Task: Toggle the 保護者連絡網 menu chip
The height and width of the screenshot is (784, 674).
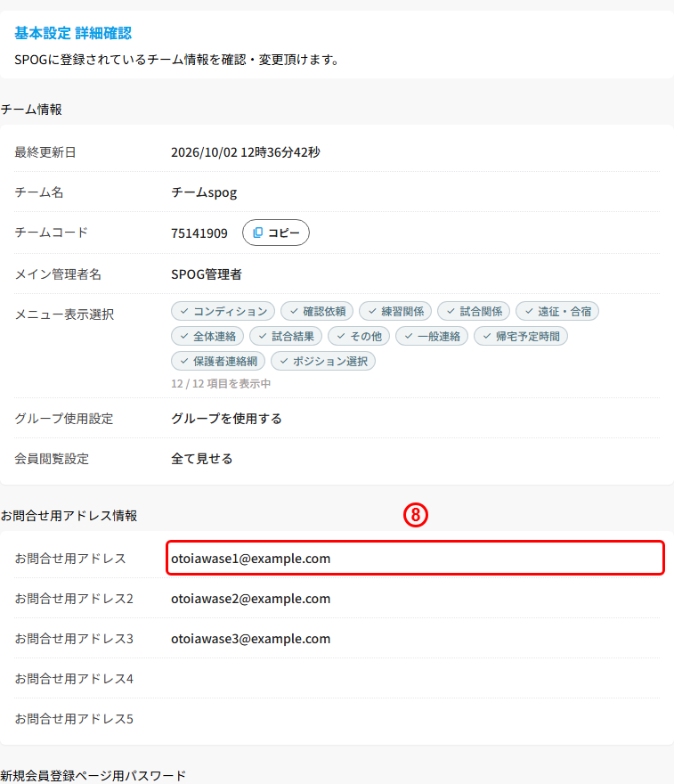Action: (x=218, y=361)
